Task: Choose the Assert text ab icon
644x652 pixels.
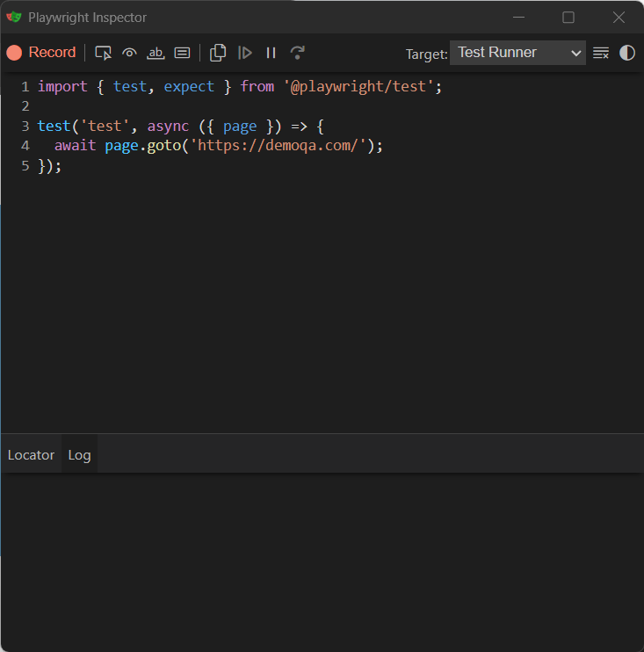Action: pos(156,53)
